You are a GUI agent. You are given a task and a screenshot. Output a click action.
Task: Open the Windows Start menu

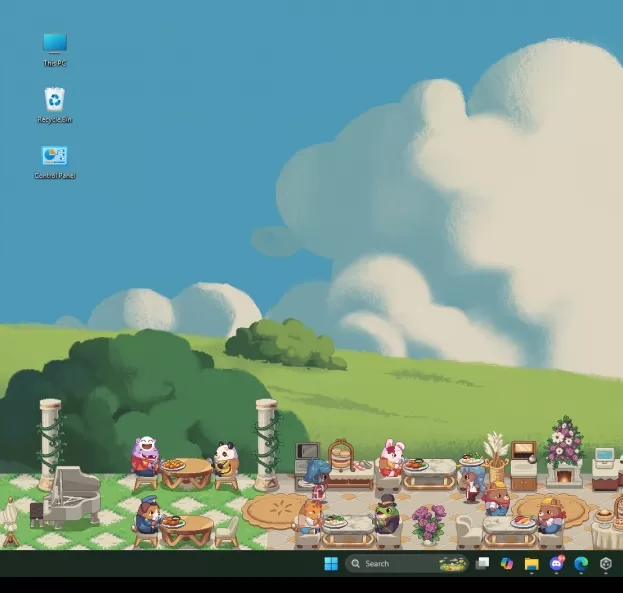click(x=331, y=563)
